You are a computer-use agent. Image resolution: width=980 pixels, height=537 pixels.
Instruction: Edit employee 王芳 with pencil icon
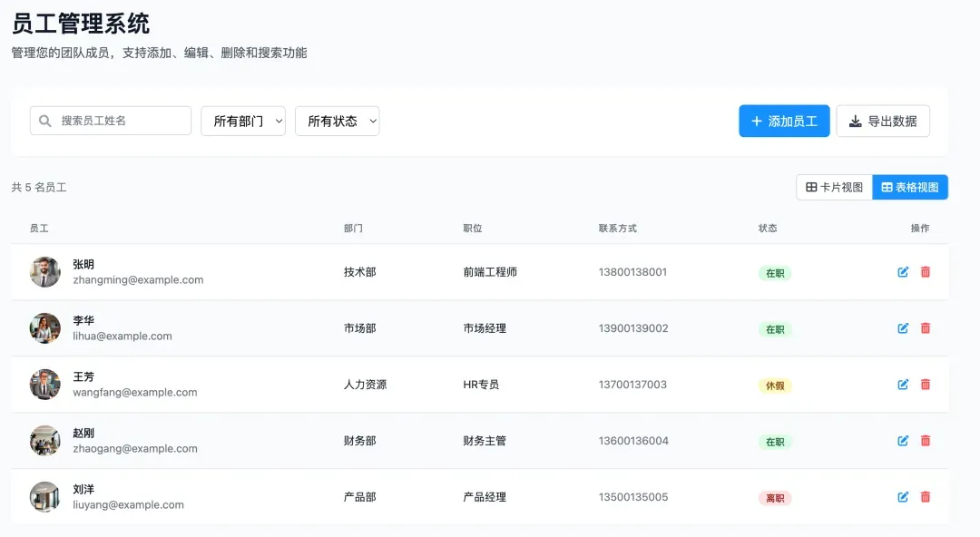click(903, 385)
